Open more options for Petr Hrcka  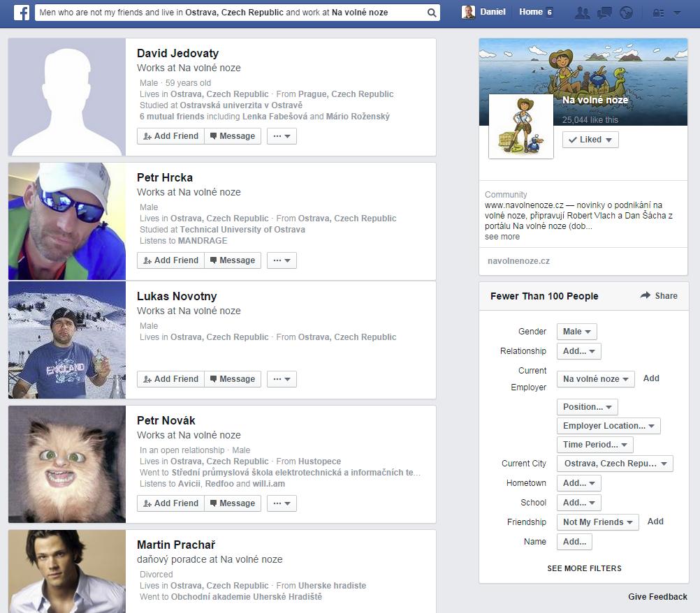coord(282,260)
